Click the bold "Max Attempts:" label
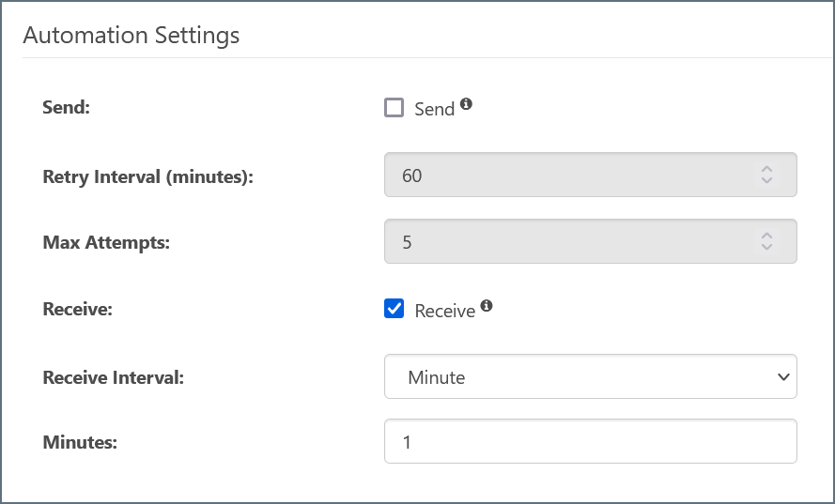The image size is (835, 504). point(106,243)
